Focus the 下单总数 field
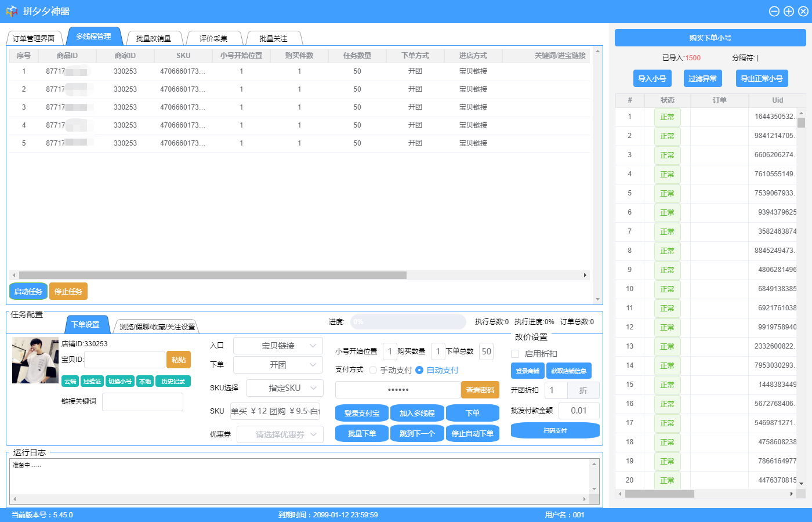 coord(486,351)
